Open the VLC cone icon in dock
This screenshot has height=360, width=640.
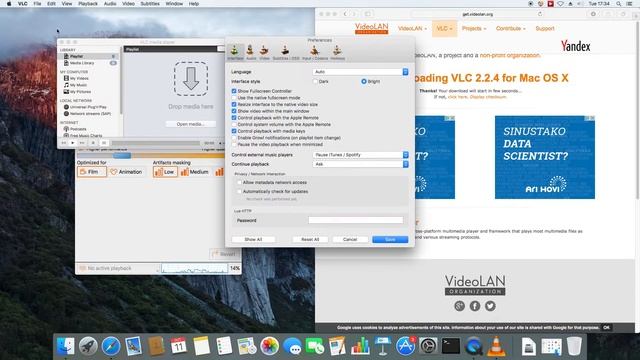[496, 347]
